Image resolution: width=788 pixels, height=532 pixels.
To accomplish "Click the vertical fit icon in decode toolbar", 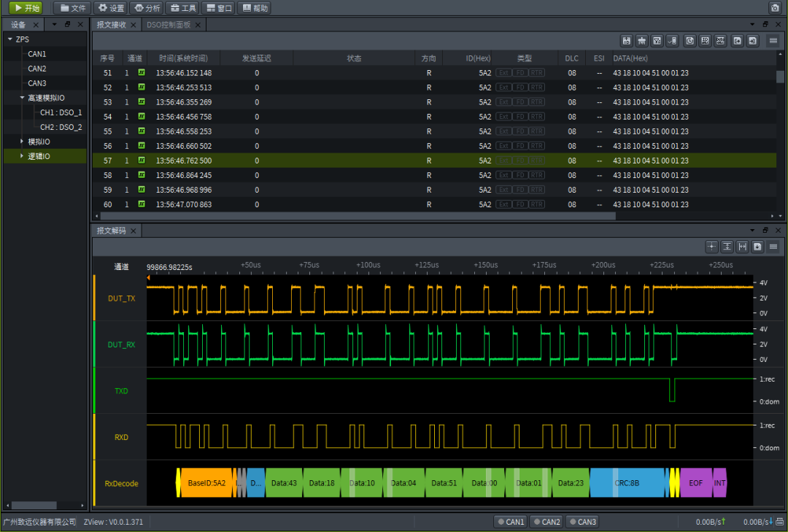I will (x=727, y=247).
